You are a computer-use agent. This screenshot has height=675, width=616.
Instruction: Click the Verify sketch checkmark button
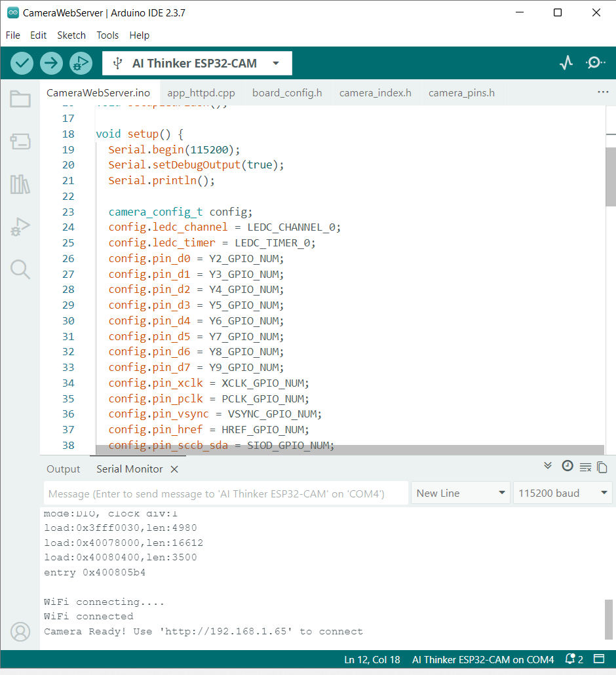22,64
